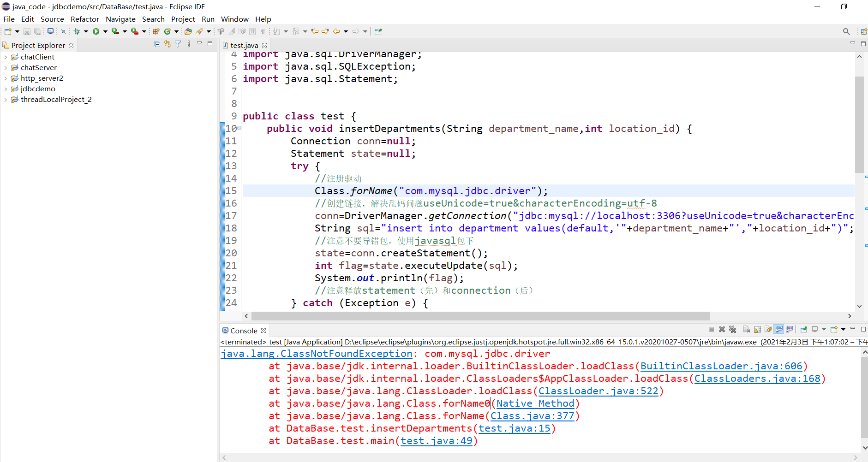Close the test.java editor tab

click(x=264, y=45)
